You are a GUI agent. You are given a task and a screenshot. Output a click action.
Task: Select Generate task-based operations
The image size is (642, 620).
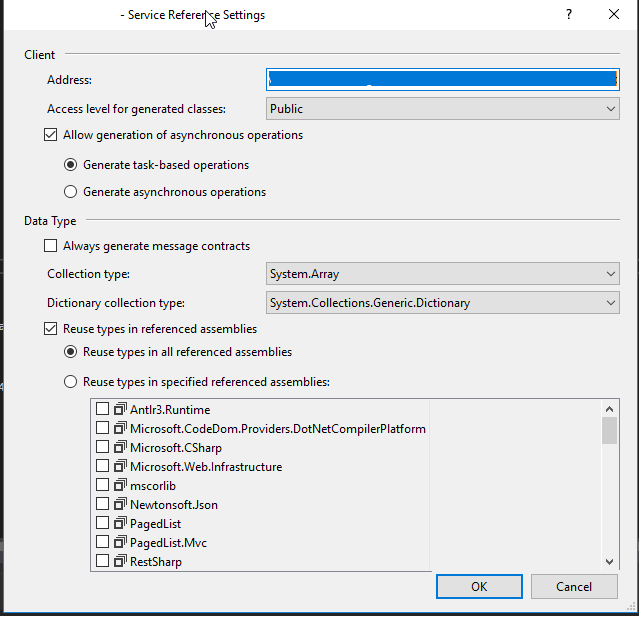70,165
